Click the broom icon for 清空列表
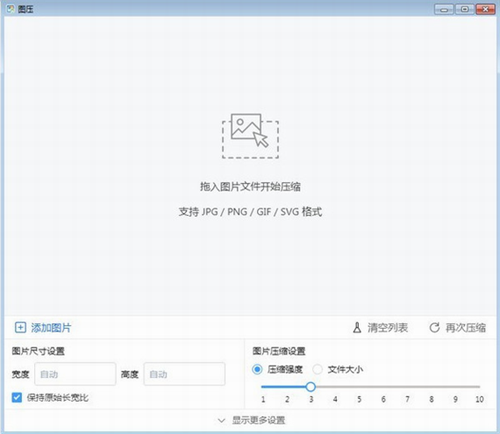Image resolution: width=500 pixels, height=434 pixels. click(357, 328)
